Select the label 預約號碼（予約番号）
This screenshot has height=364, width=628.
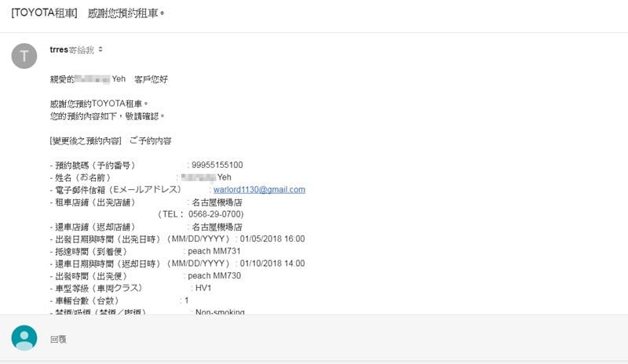coord(95,166)
